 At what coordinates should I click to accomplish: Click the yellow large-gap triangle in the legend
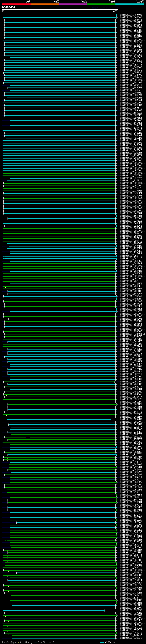point(19,642)
